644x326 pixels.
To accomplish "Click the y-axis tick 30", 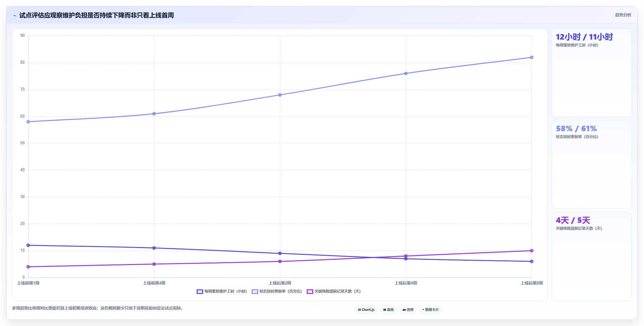I will click(x=23, y=197).
